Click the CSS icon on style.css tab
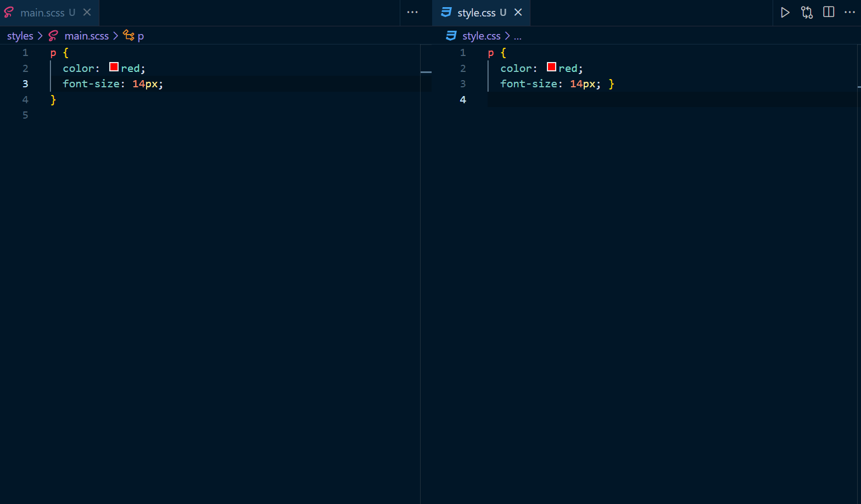 click(x=446, y=12)
